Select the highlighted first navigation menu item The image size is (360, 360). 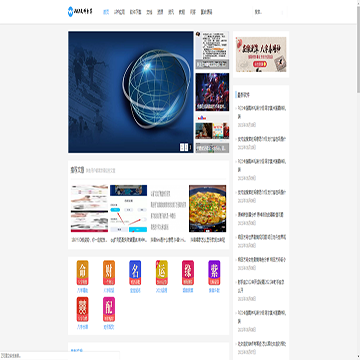[106, 12]
